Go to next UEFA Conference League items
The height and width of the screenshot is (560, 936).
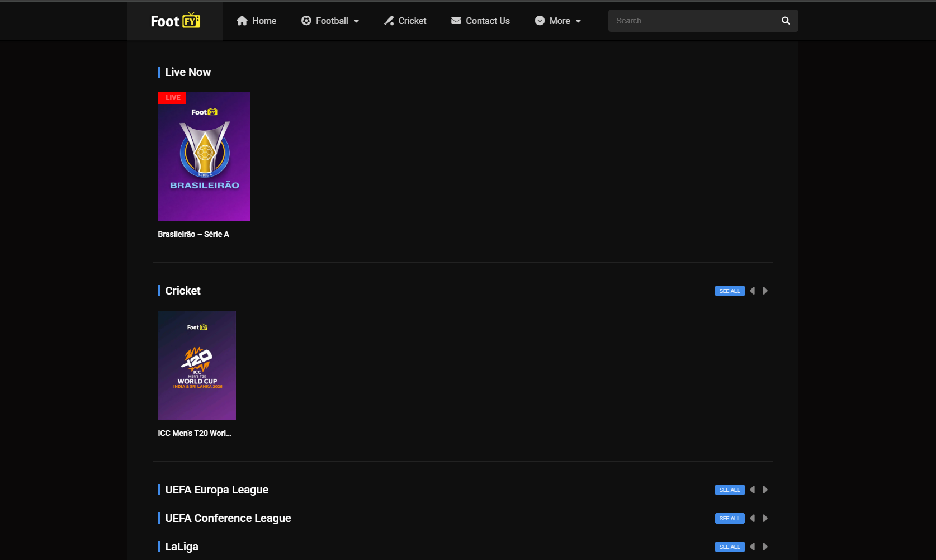click(x=765, y=518)
